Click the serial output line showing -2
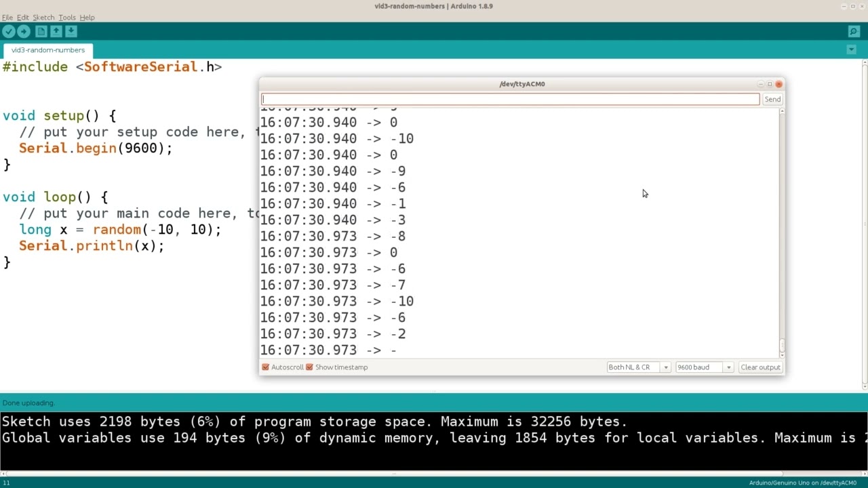 click(x=333, y=334)
